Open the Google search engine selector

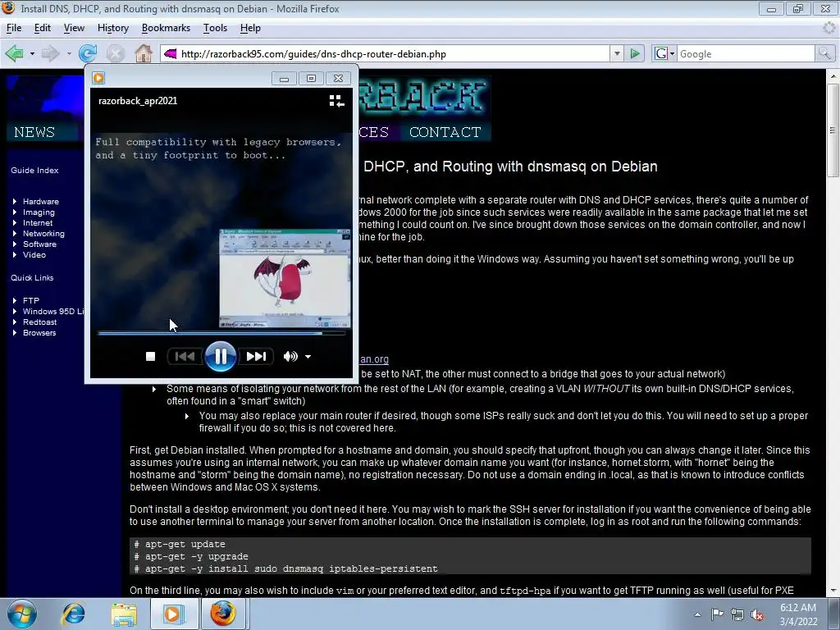664,53
